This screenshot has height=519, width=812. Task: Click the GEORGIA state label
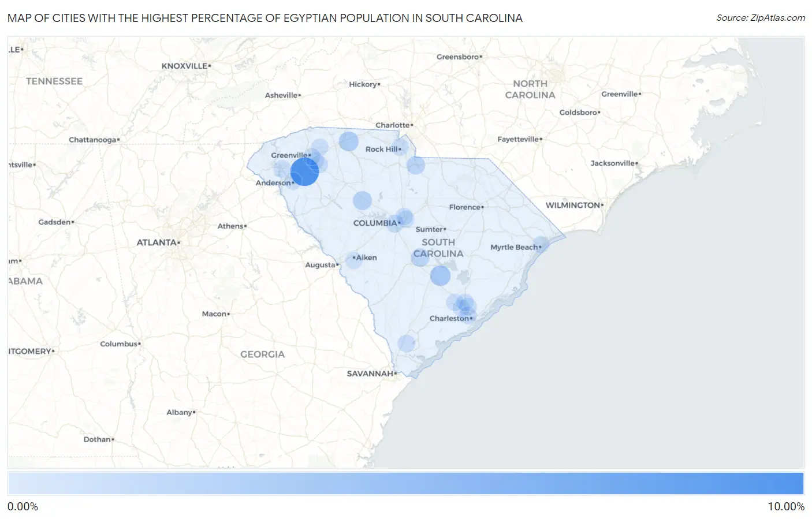pos(263,354)
